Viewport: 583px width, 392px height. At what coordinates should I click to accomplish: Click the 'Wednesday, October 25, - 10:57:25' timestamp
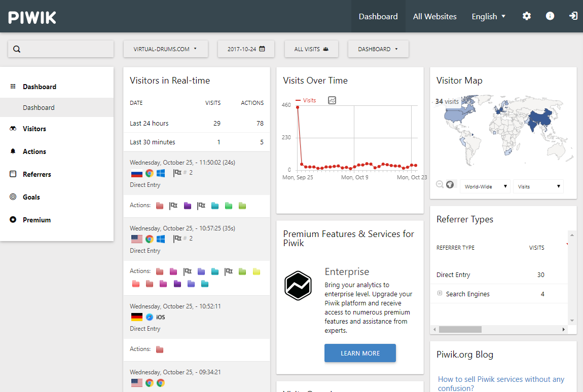(x=182, y=228)
